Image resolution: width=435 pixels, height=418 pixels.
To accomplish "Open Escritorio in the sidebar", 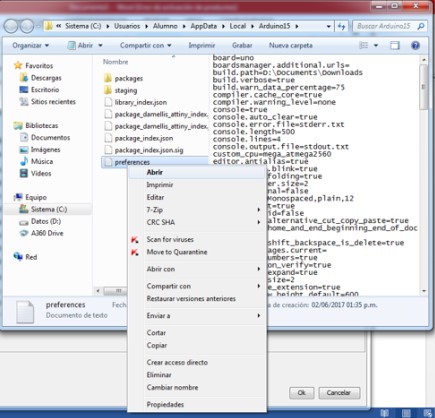I will pyautogui.click(x=39, y=90).
